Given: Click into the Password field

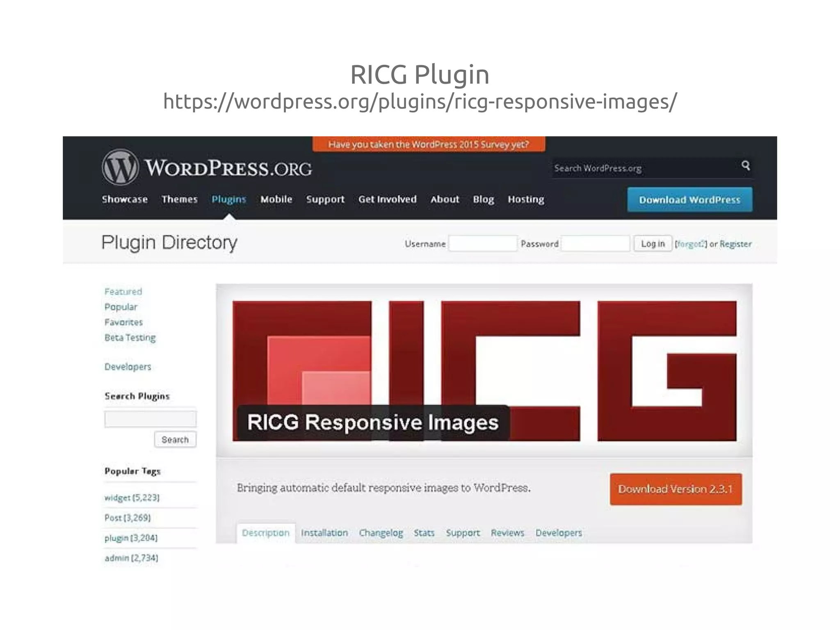Looking at the screenshot, I should (x=596, y=244).
